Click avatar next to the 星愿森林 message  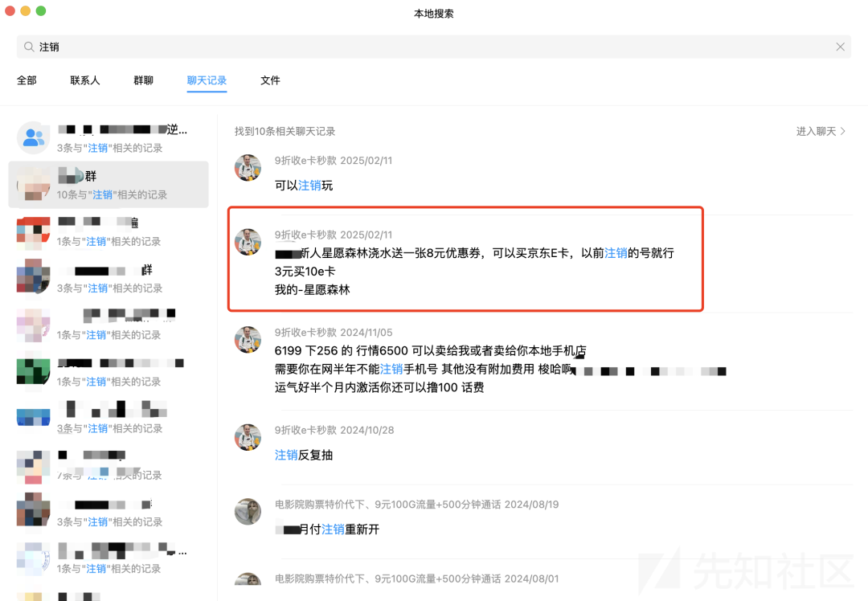(248, 242)
